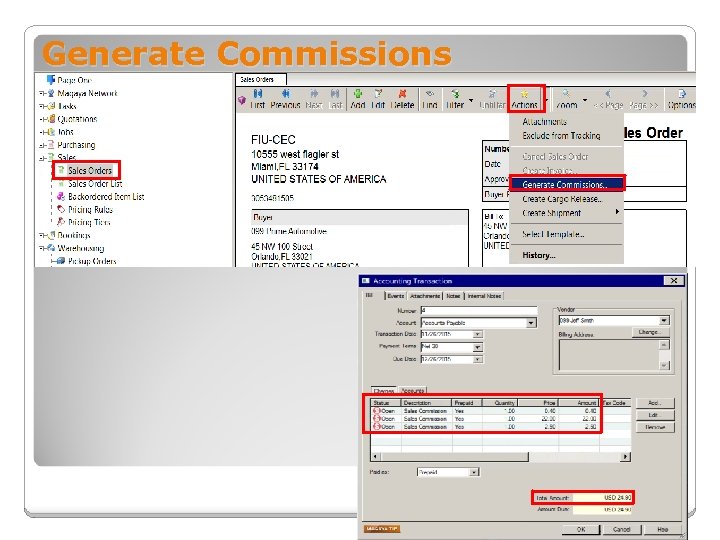720x540 pixels.
Task: Select Generate Commissions menu item
Action: 567,184
